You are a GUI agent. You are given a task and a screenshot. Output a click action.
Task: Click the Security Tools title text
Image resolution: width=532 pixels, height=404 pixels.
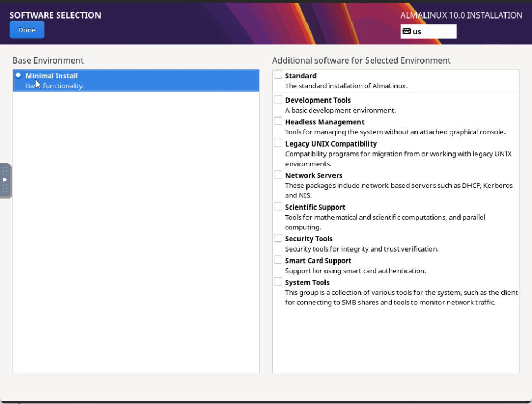click(309, 239)
